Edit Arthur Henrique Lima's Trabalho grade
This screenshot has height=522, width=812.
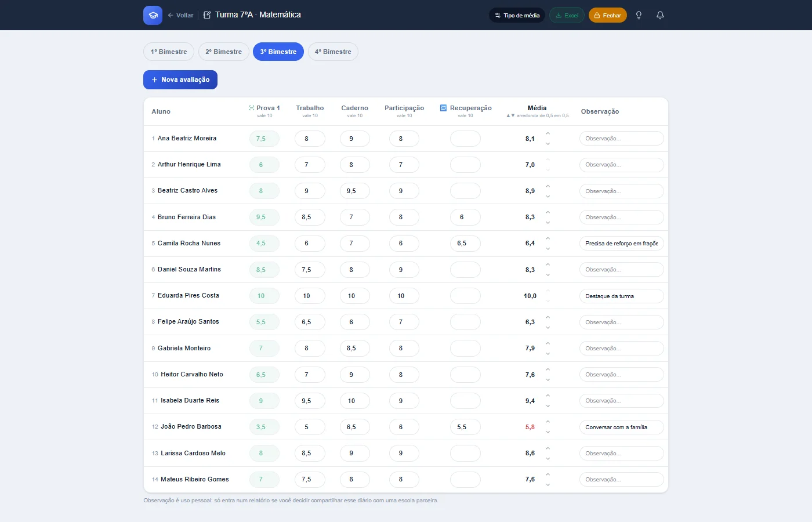(x=310, y=165)
